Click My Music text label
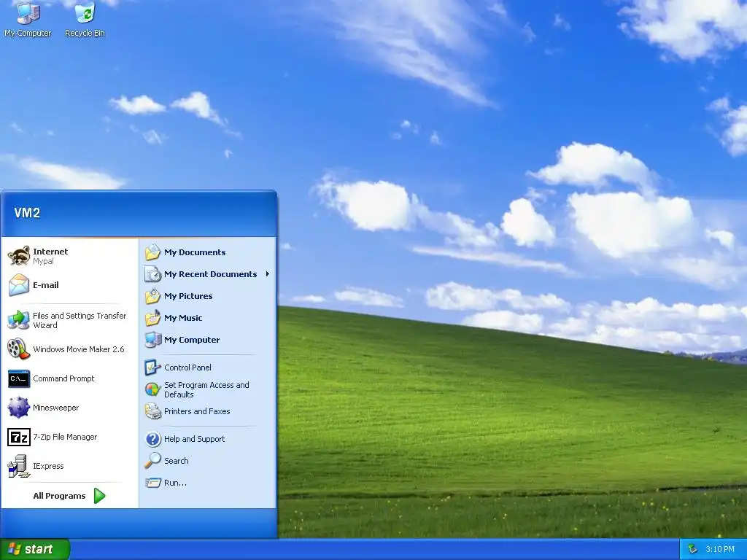 point(183,318)
